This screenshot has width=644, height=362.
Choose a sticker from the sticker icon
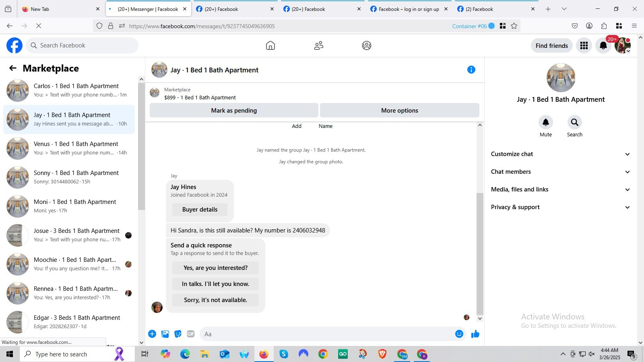click(178, 334)
